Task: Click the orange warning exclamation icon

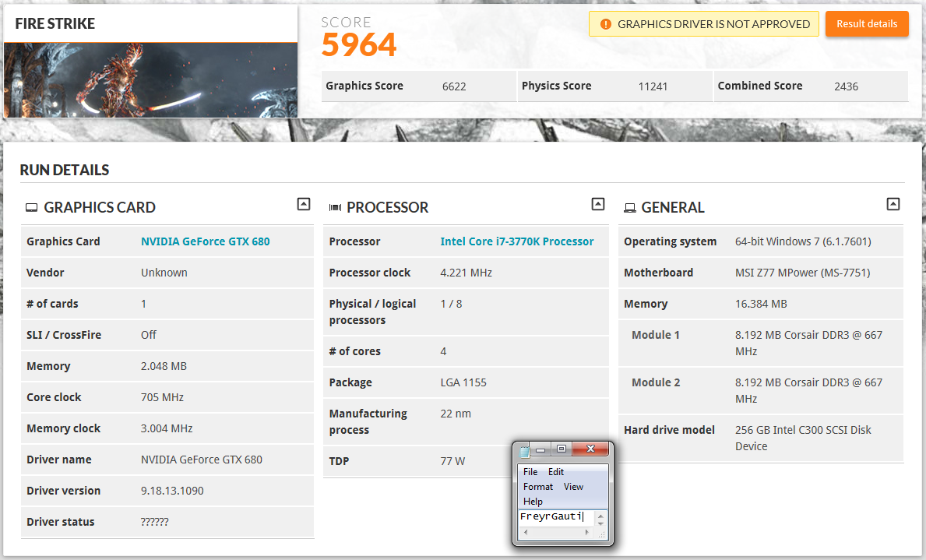Action: [606, 24]
